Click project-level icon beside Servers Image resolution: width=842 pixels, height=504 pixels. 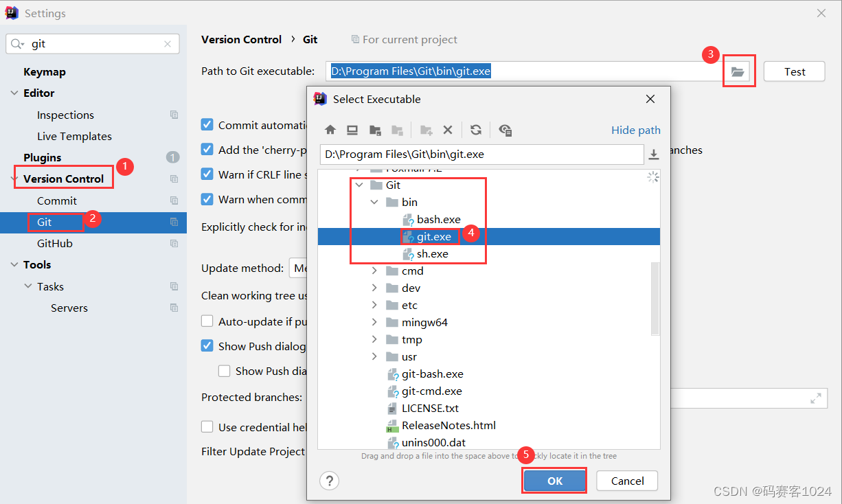click(174, 308)
